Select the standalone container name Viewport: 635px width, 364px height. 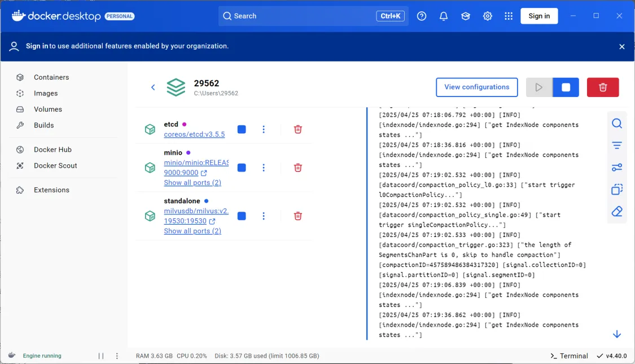click(182, 201)
